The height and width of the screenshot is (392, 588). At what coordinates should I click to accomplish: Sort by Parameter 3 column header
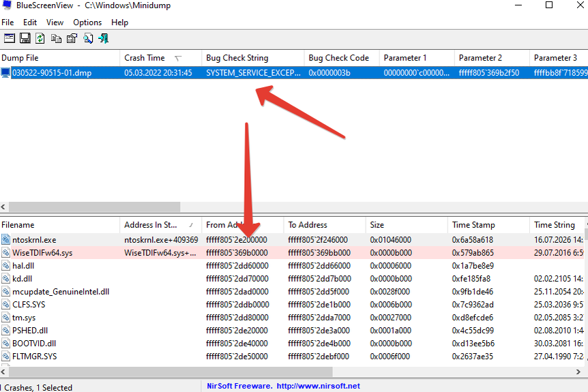[559, 58]
